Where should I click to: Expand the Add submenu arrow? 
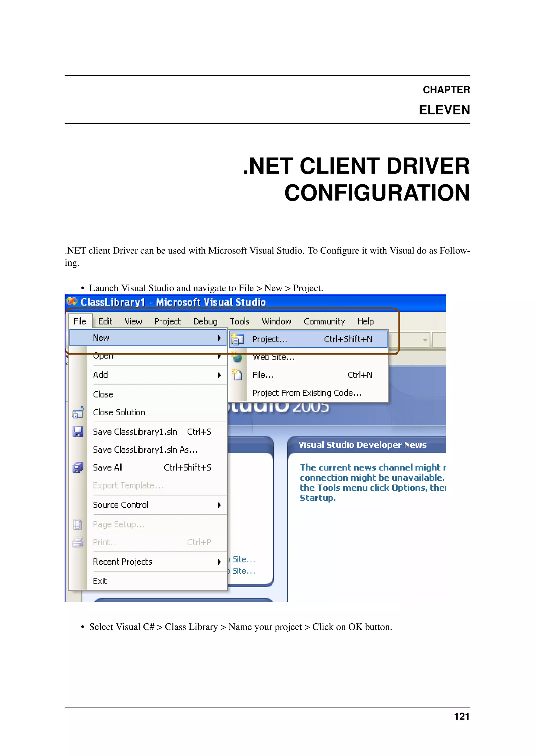[x=219, y=375]
